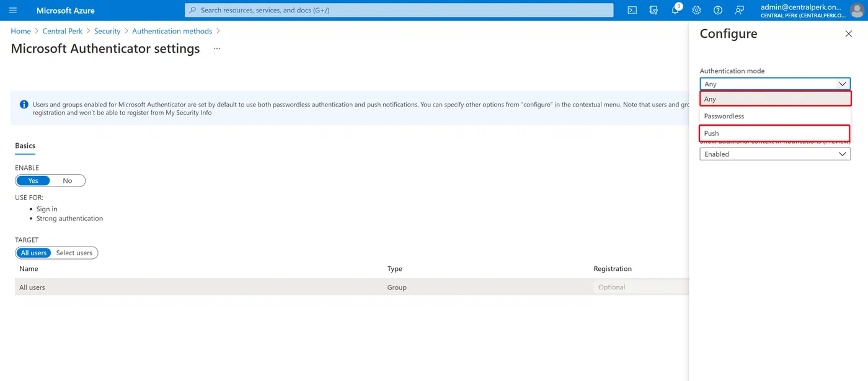Choose Passwordless in the authentication mode list
Image resolution: width=868 pixels, height=381 pixels.
click(x=775, y=116)
